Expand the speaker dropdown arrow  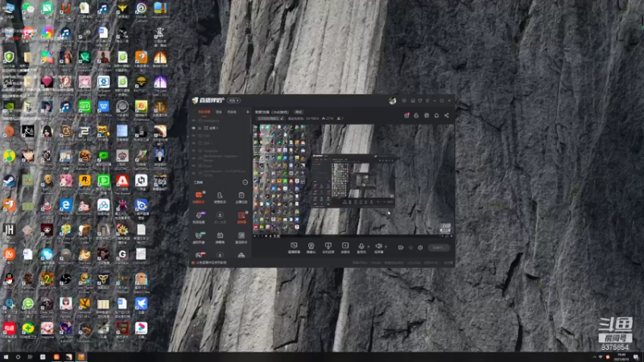[386, 246]
